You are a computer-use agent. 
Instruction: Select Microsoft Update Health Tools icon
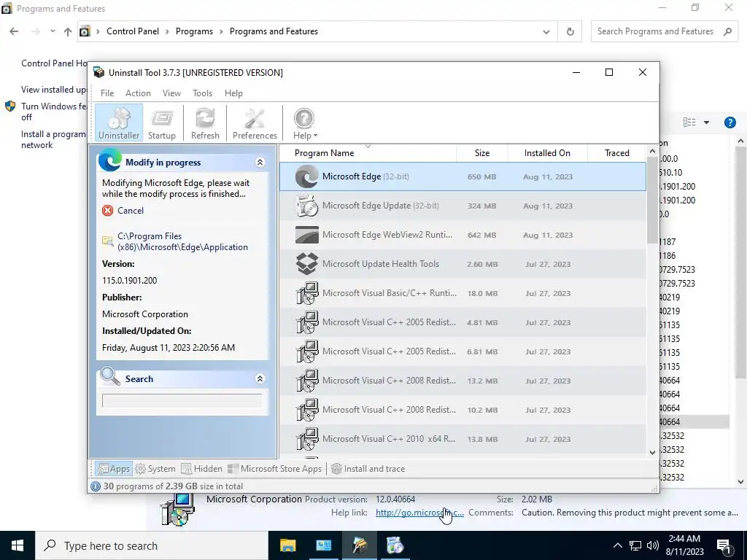tap(307, 264)
